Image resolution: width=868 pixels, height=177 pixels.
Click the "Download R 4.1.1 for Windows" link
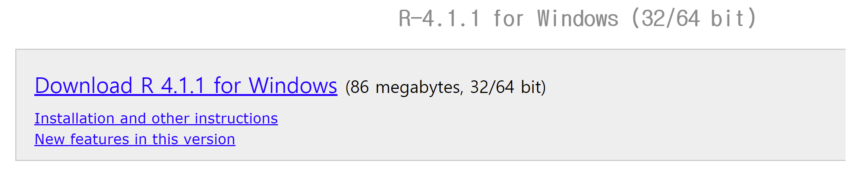(x=186, y=86)
